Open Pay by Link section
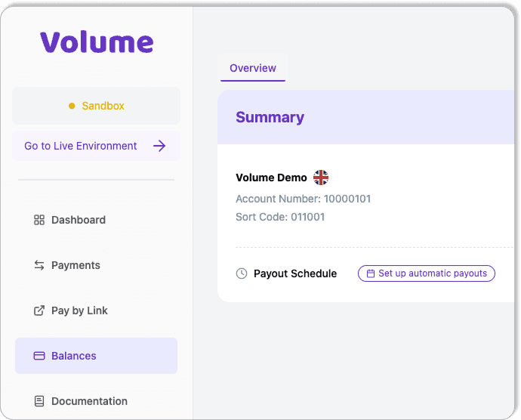521x420 pixels. pyautogui.click(x=96, y=310)
